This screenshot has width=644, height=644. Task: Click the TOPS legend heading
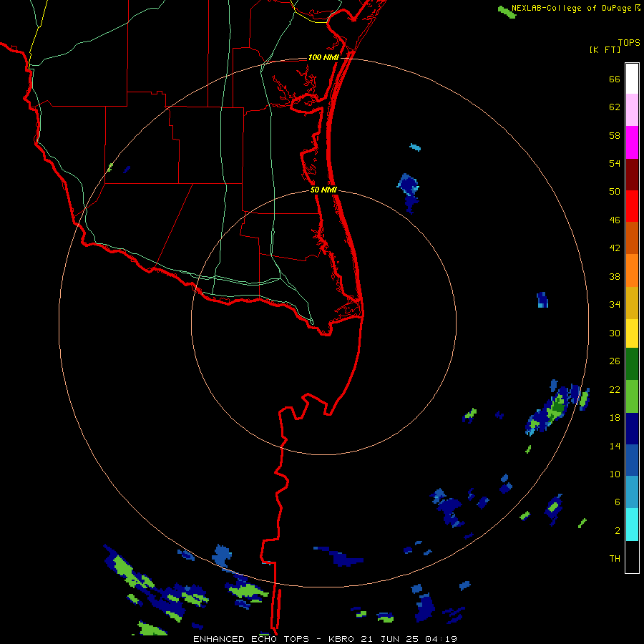(x=629, y=42)
